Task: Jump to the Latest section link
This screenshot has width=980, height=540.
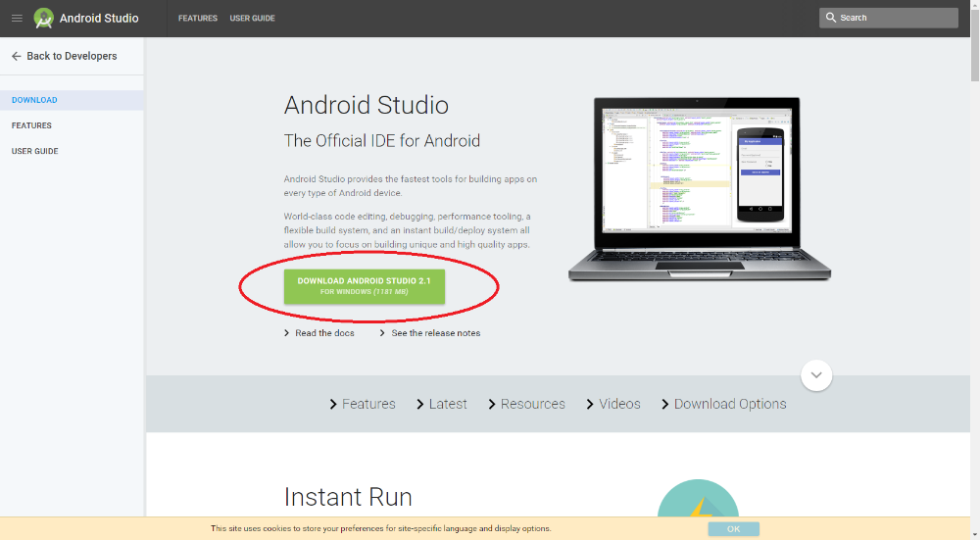Action: 442,405
